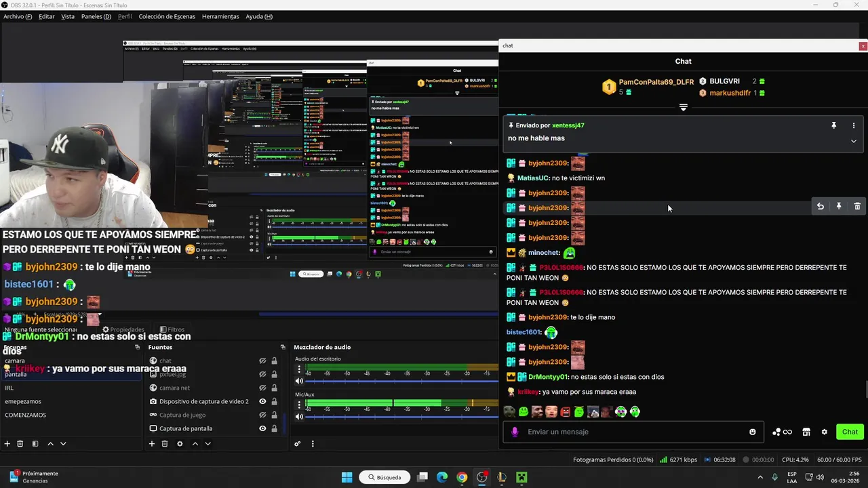Click the Enviar un mensaje input field
Viewport: 868px width, 488px height.
[x=634, y=432]
